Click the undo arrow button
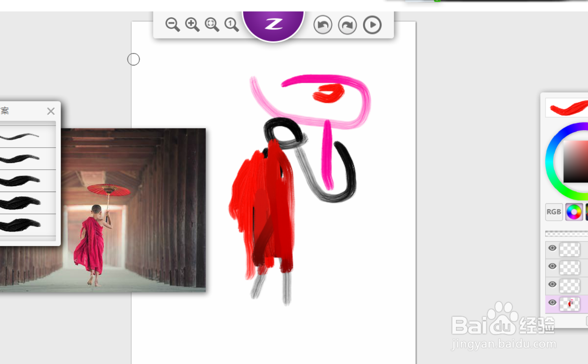The image size is (588, 364). [x=323, y=25]
